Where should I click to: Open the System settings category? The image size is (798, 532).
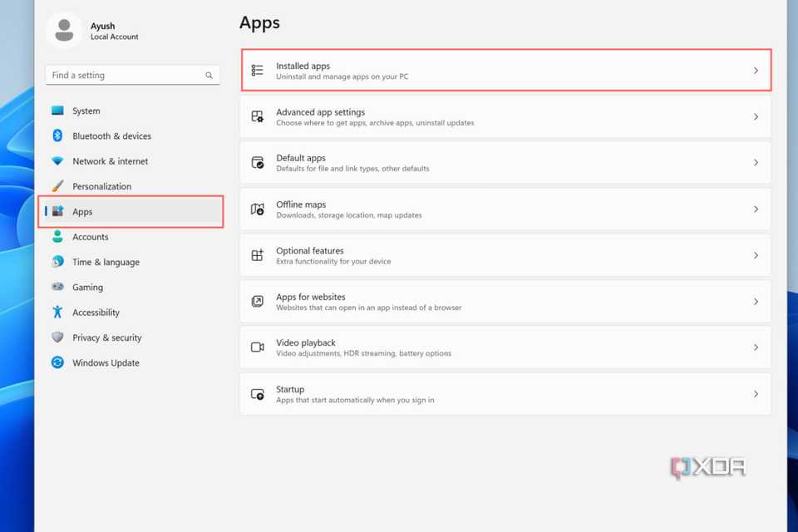tap(86, 111)
